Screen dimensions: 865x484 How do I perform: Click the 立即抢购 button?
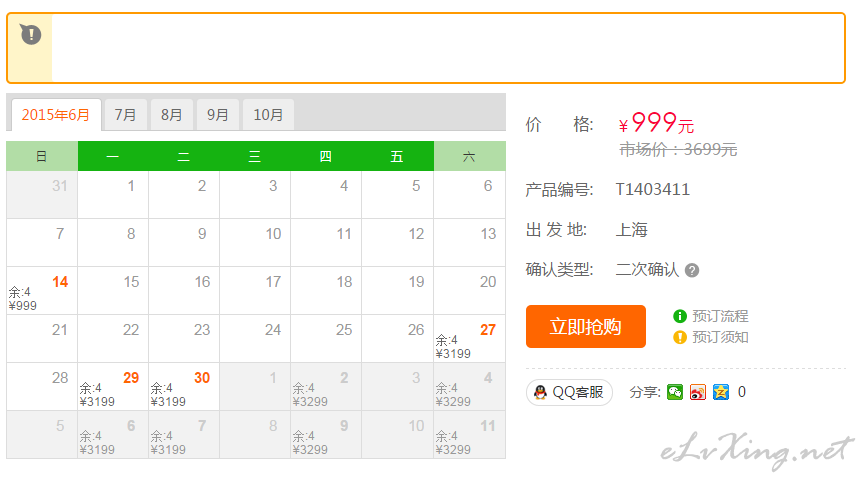pyautogui.click(x=585, y=327)
